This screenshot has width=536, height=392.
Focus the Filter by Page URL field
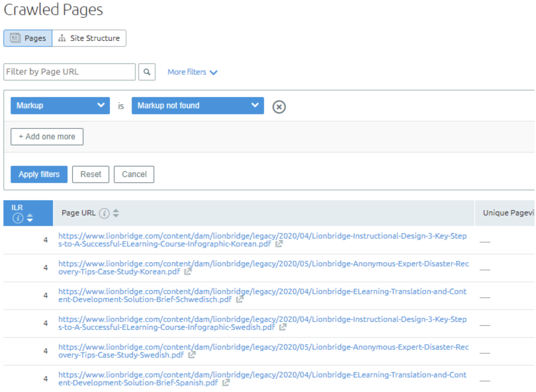(69, 72)
